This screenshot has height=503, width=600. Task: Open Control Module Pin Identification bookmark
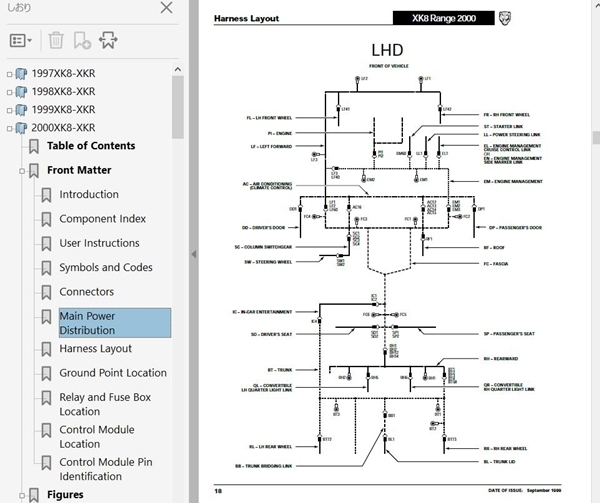point(106,469)
